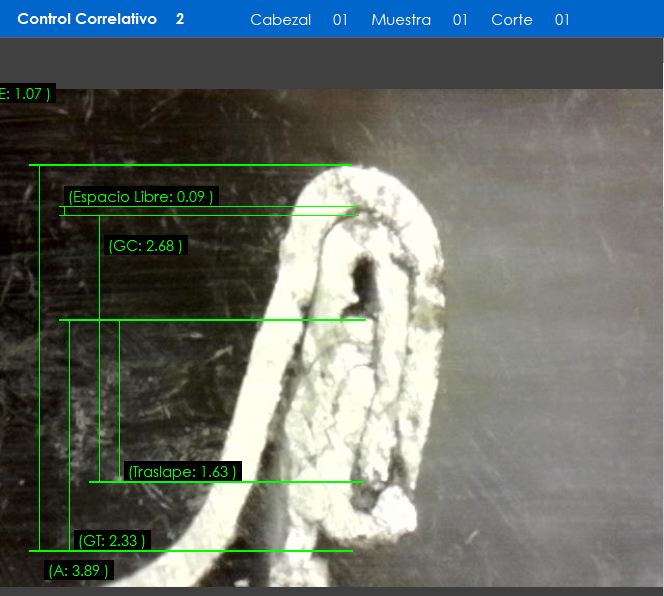Click the Corte label in header
Viewport: 664px width, 596px height.
click(x=511, y=20)
